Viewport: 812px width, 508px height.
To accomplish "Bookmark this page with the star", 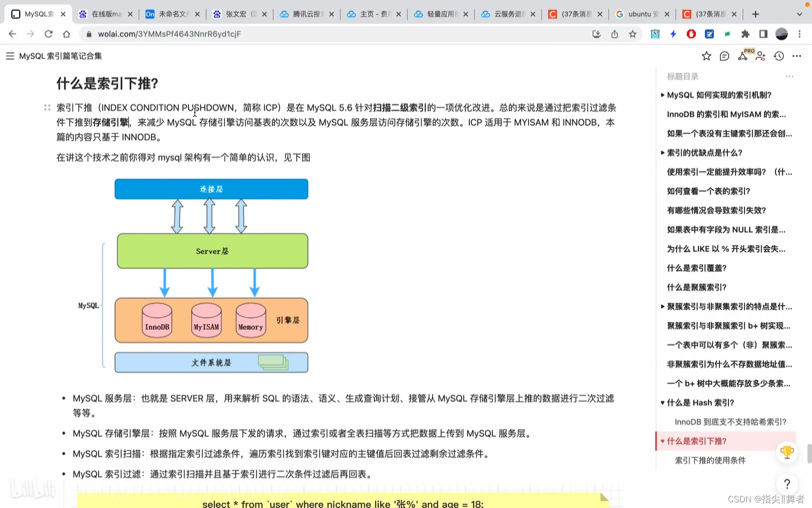I will click(632, 34).
